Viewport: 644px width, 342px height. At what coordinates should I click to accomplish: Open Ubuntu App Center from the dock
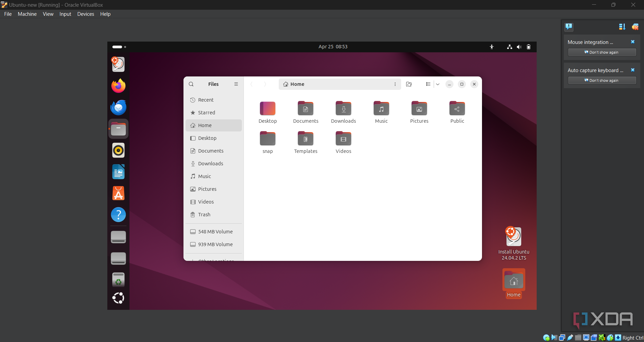coord(118,193)
